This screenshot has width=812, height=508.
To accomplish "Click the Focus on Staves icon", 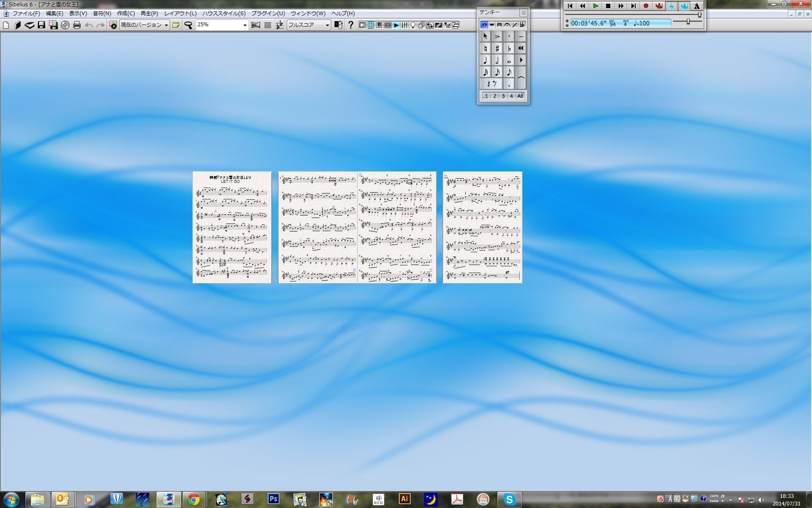I will click(267, 25).
